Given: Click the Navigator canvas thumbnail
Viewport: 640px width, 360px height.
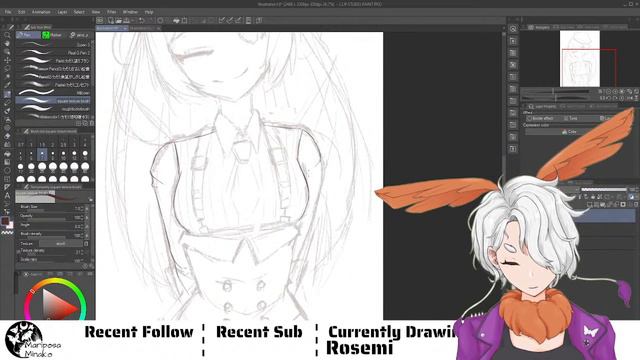Looking at the screenshot, I should click(x=580, y=59).
